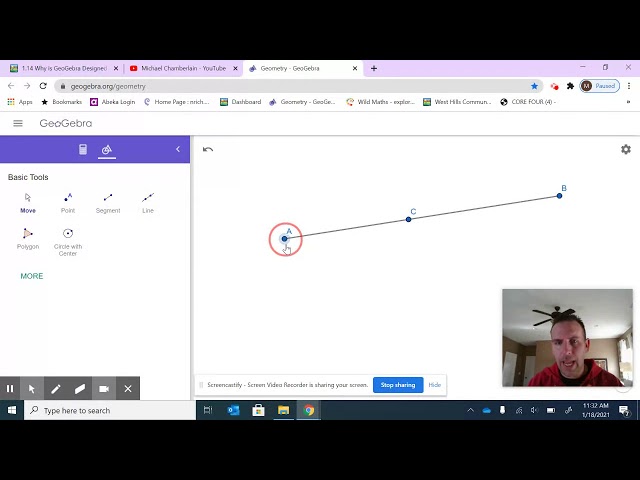Image resolution: width=640 pixels, height=480 pixels.
Task: Select the Move tool
Action: (x=28, y=203)
